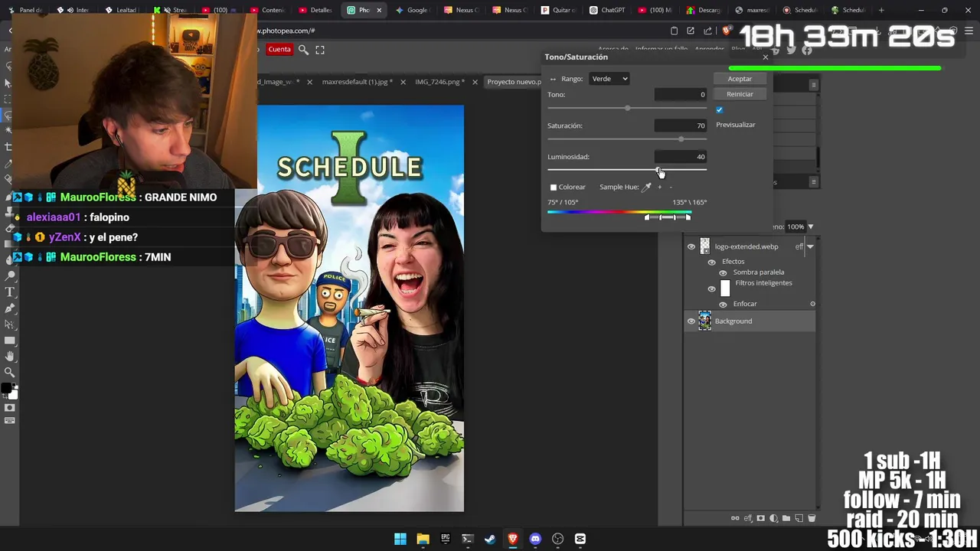
Task: Toggle visibility of Sombra paralela effect
Action: click(723, 272)
